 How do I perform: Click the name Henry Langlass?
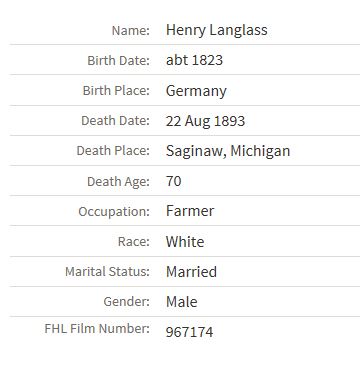(217, 30)
